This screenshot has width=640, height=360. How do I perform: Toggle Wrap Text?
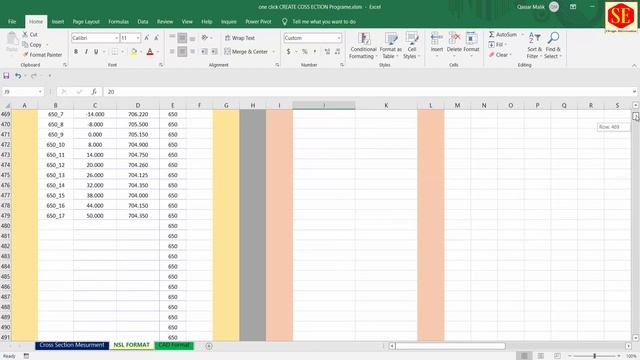click(240, 38)
